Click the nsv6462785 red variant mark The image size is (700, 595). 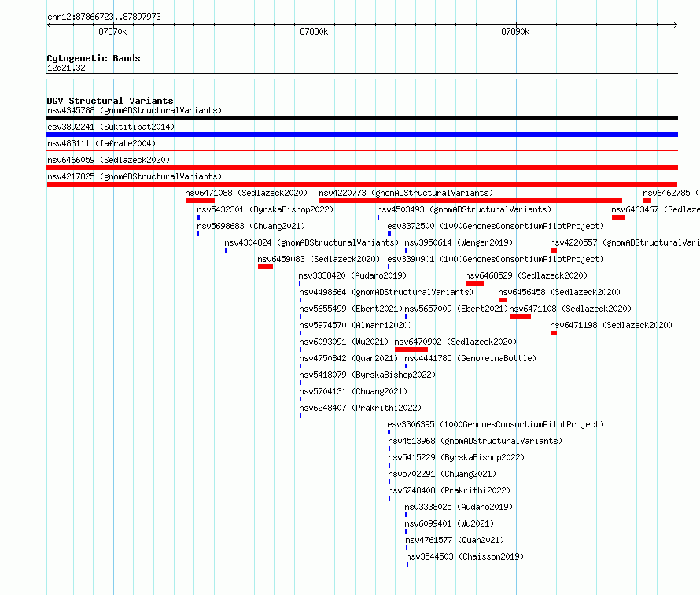pos(647,201)
